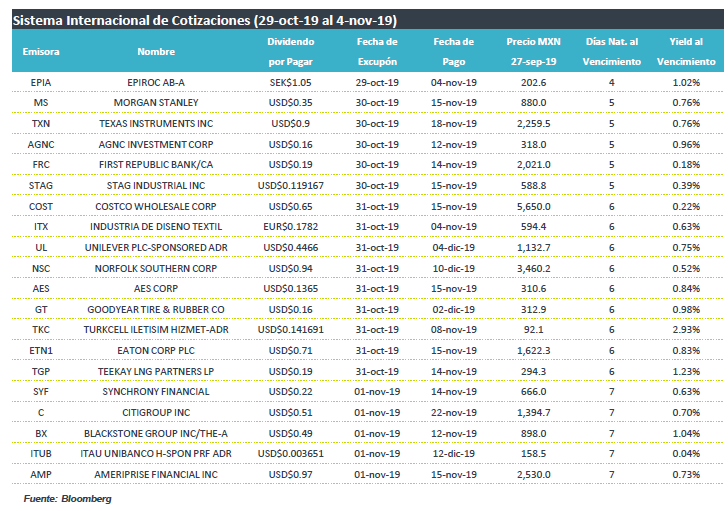The image size is (728, 511).
Task: Click 'BLACKSTONE GROUP INC/THE-A' cell
Action: pyautogui.click(x=156, y=433)
